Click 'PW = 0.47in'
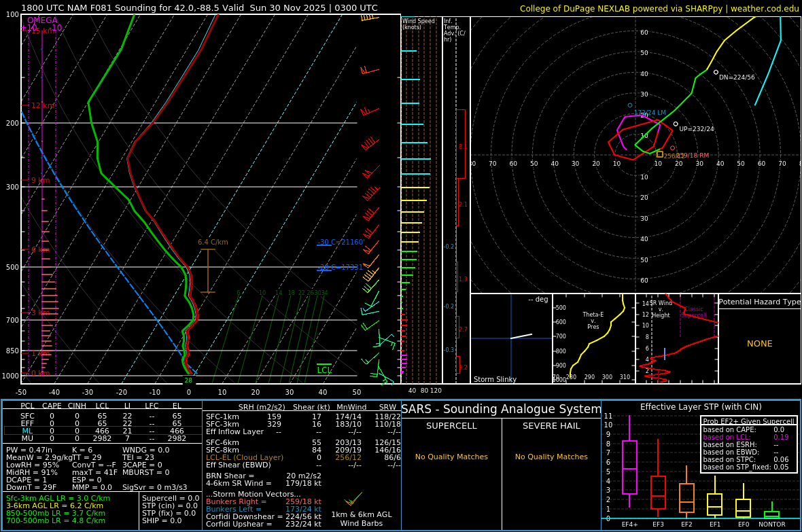 29,450
